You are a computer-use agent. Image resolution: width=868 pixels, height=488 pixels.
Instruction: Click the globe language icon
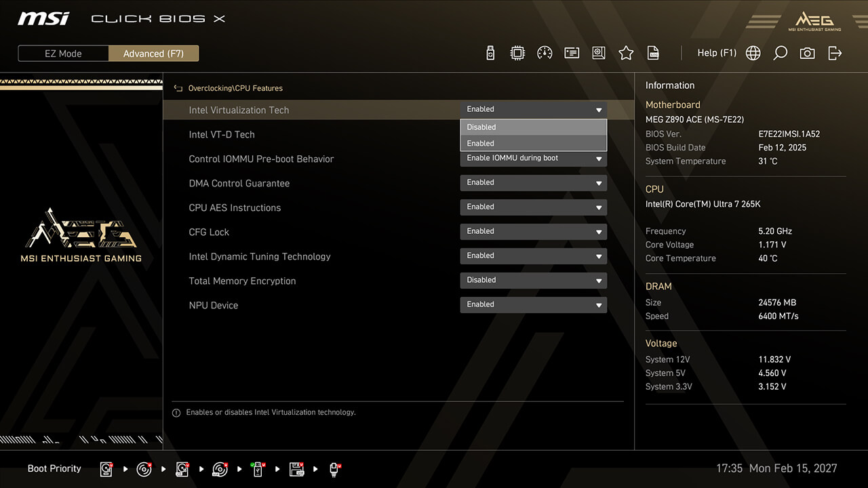coord(753,53)
